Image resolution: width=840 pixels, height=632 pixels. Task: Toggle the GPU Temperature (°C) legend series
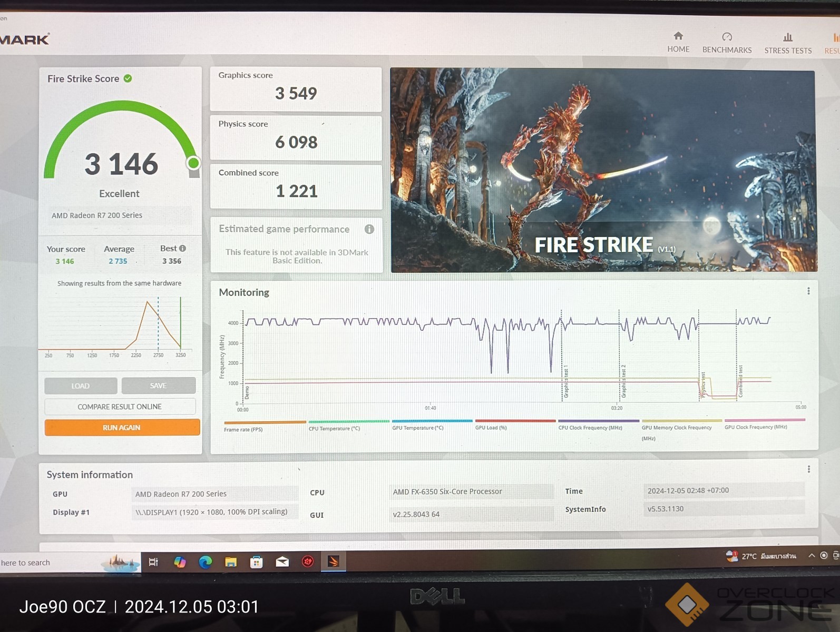coord(432,425)
